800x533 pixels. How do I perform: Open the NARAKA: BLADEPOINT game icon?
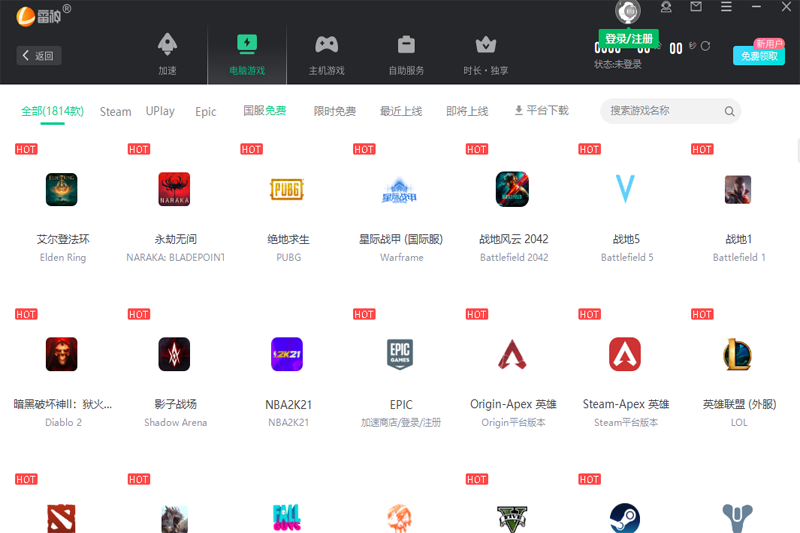click(174, 189)
